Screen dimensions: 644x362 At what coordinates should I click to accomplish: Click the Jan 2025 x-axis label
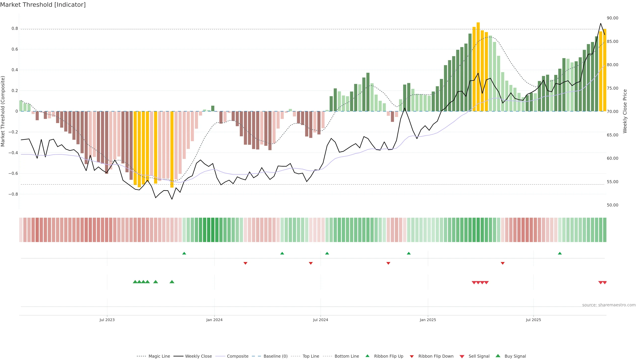[x=428, y=320]
